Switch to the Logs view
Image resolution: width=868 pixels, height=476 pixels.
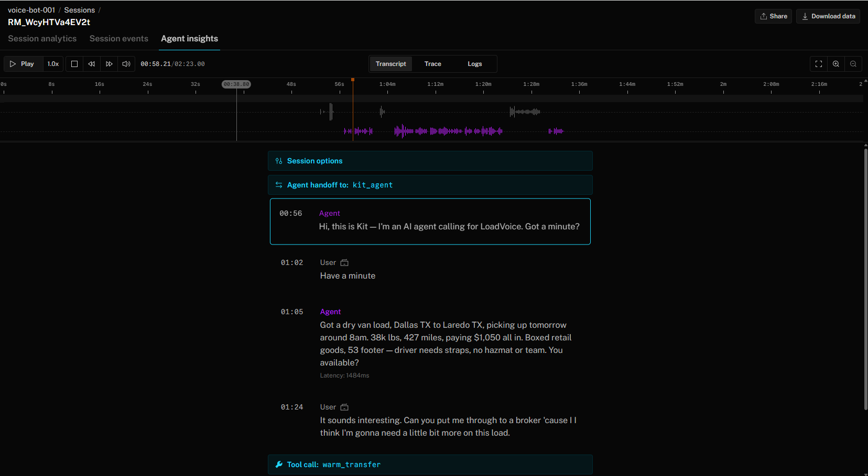pyautogui.click(x=475, y=64)
